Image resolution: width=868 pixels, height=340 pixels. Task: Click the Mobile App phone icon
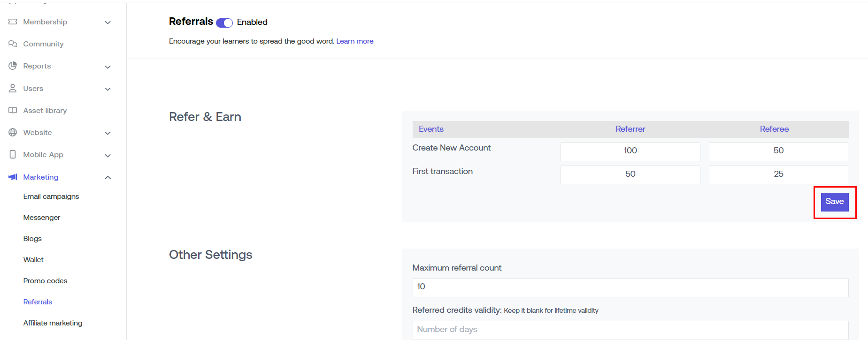coord(13,155)
